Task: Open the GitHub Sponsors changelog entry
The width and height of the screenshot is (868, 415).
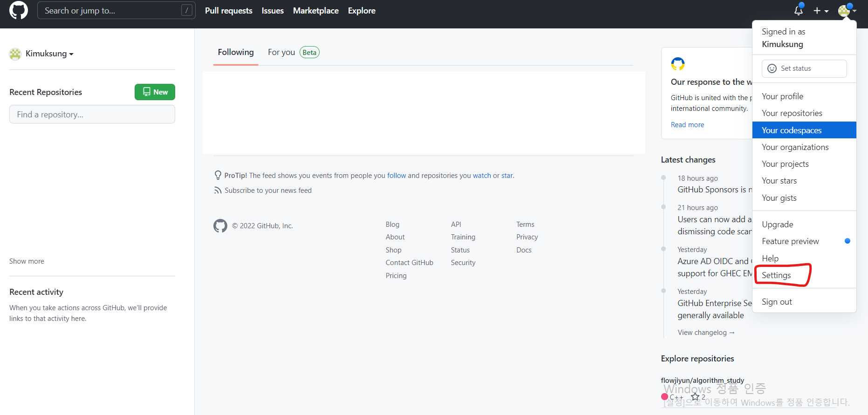Action: pyautogui.click(x=714, y=190)
